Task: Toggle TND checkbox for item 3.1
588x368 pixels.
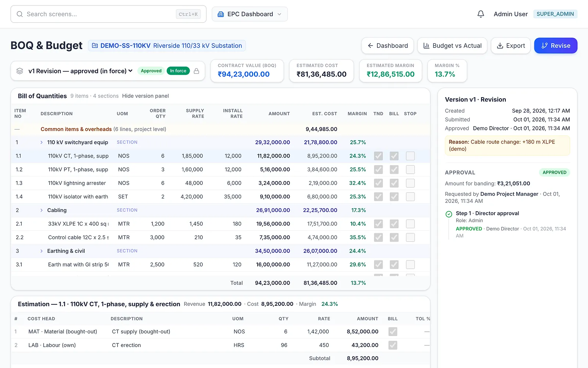Action: pos(378,265)
